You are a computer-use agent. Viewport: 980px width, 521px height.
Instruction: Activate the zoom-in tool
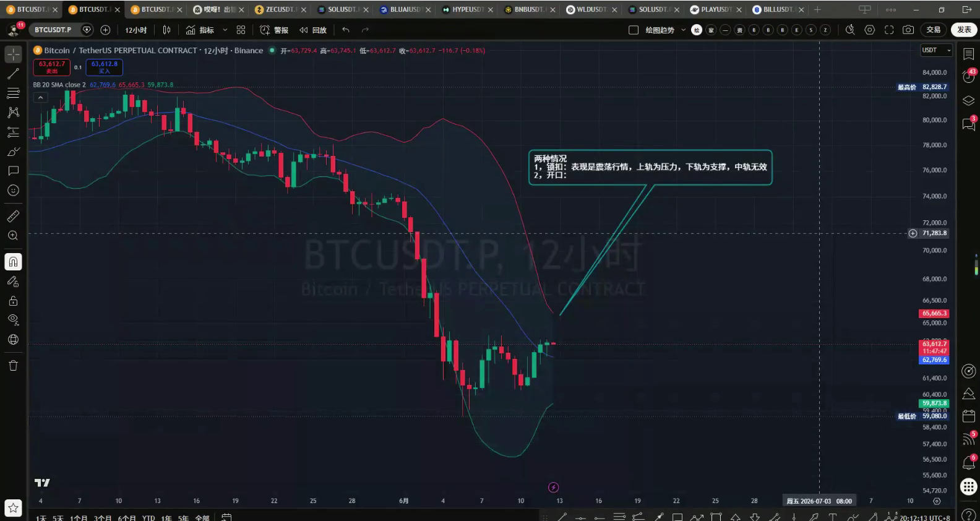coord(13,236)
